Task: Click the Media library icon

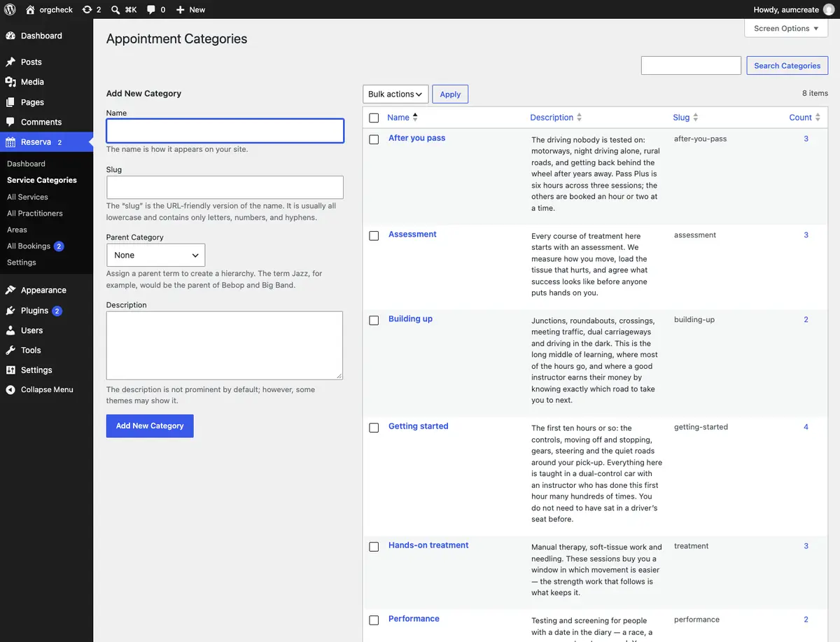Action: 10,82
